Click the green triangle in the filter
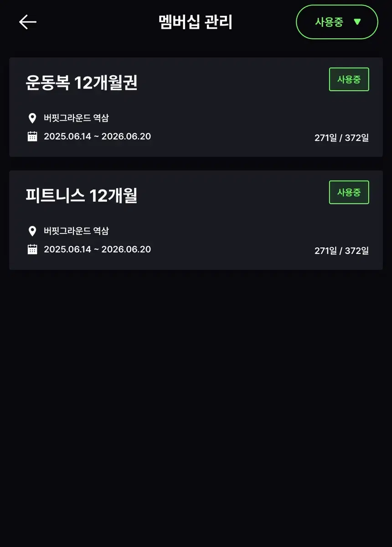 point(357,22)
